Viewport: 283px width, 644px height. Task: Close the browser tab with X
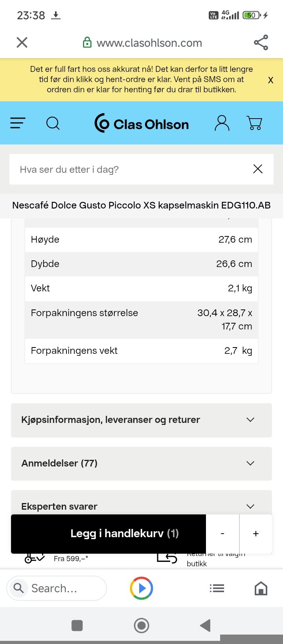click(x=22, y=42)
